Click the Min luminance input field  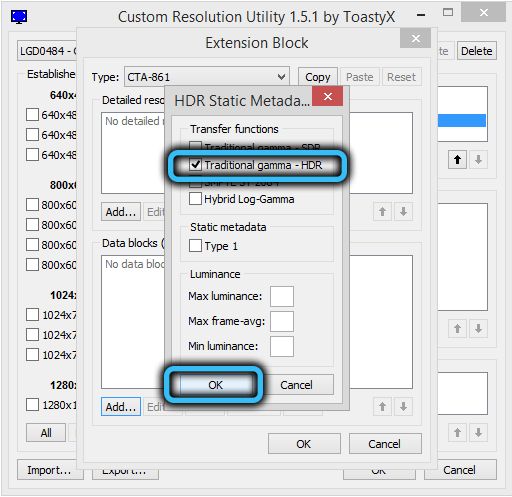point(282,346)
